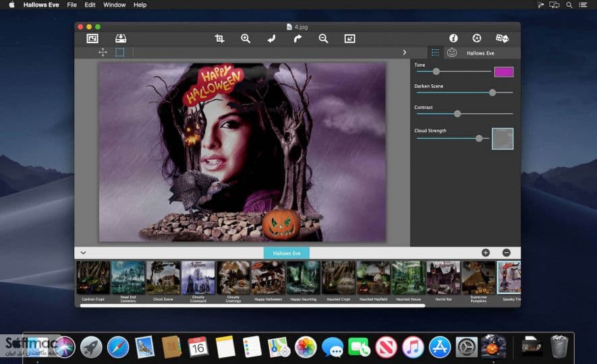Viewport: 597px width, 364px height.
Task: Zoom in with the magnifier plus icon
Action: point(246,38)
